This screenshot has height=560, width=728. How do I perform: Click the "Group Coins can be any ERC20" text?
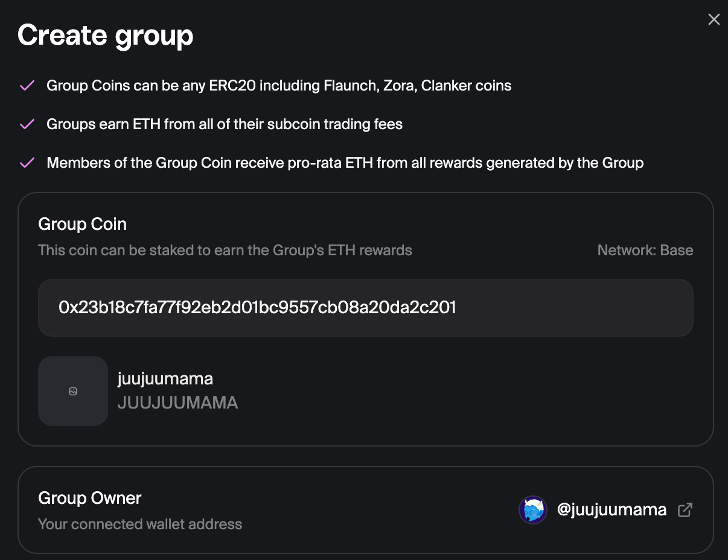[x=279, y=86]
